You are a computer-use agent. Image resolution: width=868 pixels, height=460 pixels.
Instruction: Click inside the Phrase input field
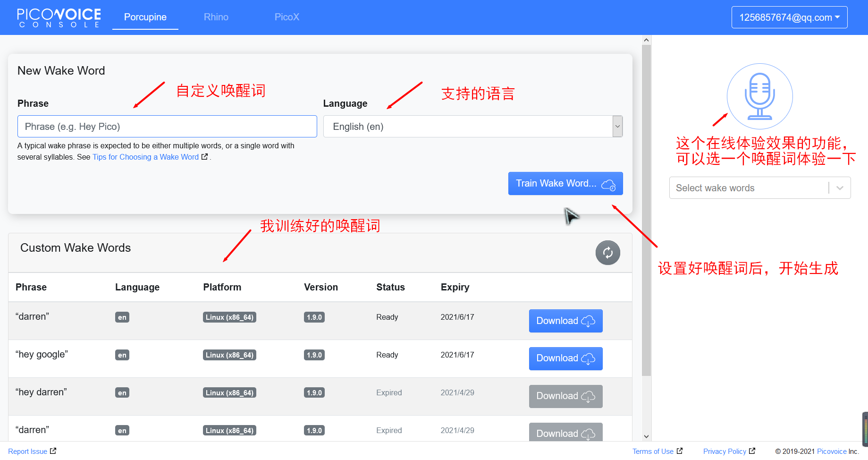pos(167,126)
